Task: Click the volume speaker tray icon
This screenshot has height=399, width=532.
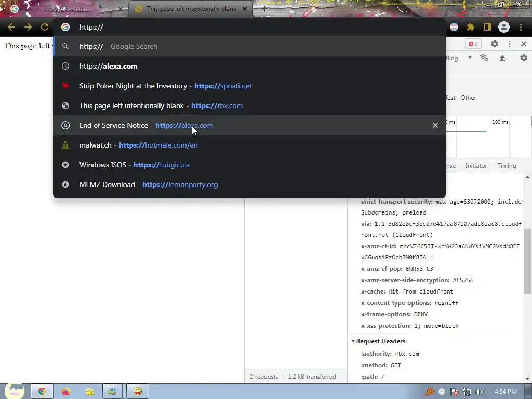Action: 479,392
